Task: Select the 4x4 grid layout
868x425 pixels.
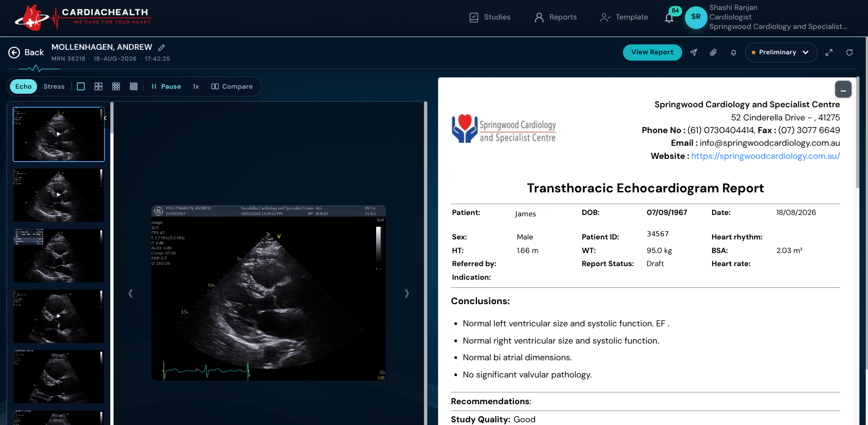Action: [x=134, y=86]
